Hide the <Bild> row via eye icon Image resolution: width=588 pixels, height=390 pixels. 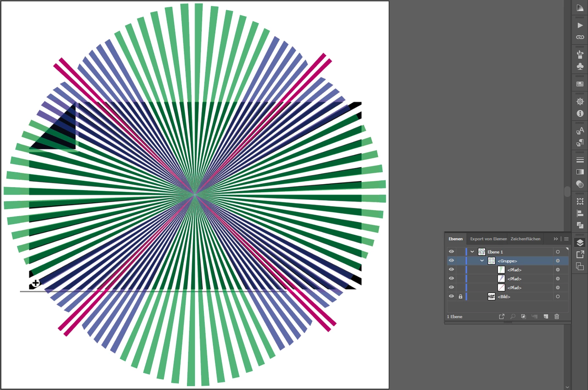tap(451, 296)
